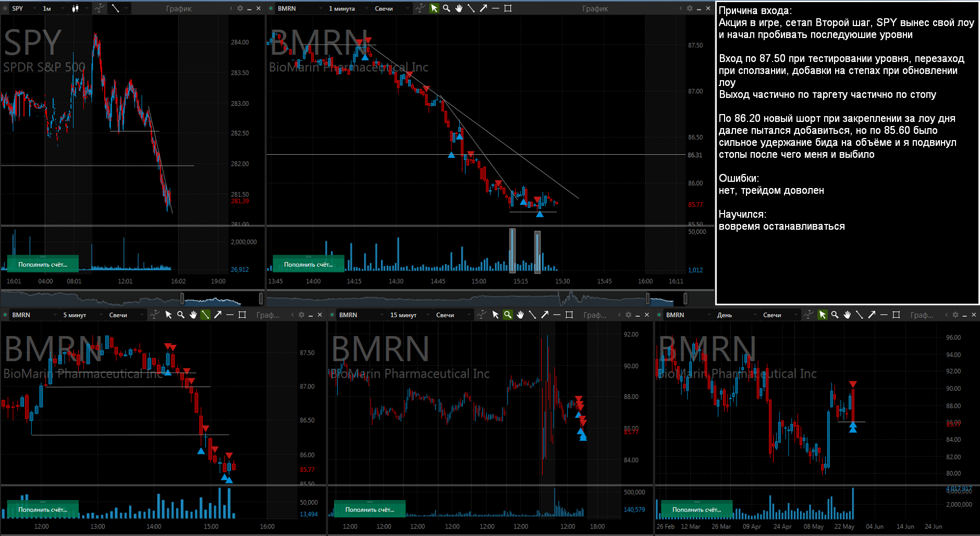The width and height of the screenshot is (980, 536).
Task: Click red 85.77 last price label on 1-minute chart
Action: tap(695, 205)
